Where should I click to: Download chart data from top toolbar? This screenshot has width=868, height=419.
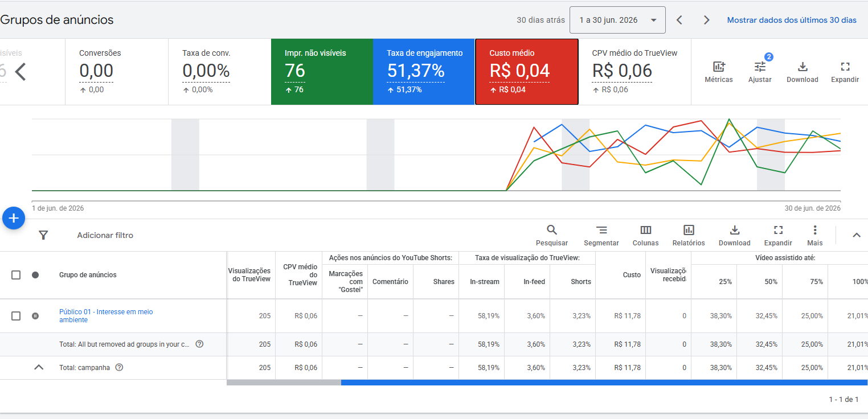[x=803, y=67]
